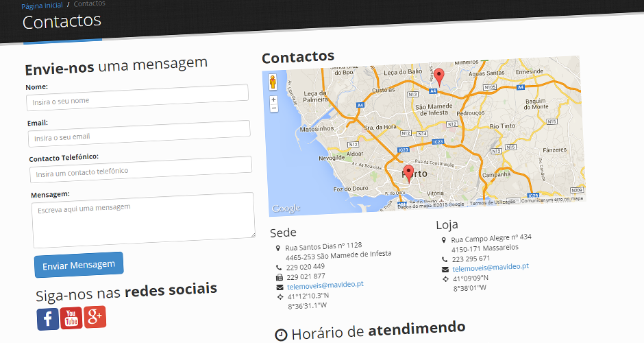644x343 pixels.
Task: Click the Loja phone icon
Action: 445,259
